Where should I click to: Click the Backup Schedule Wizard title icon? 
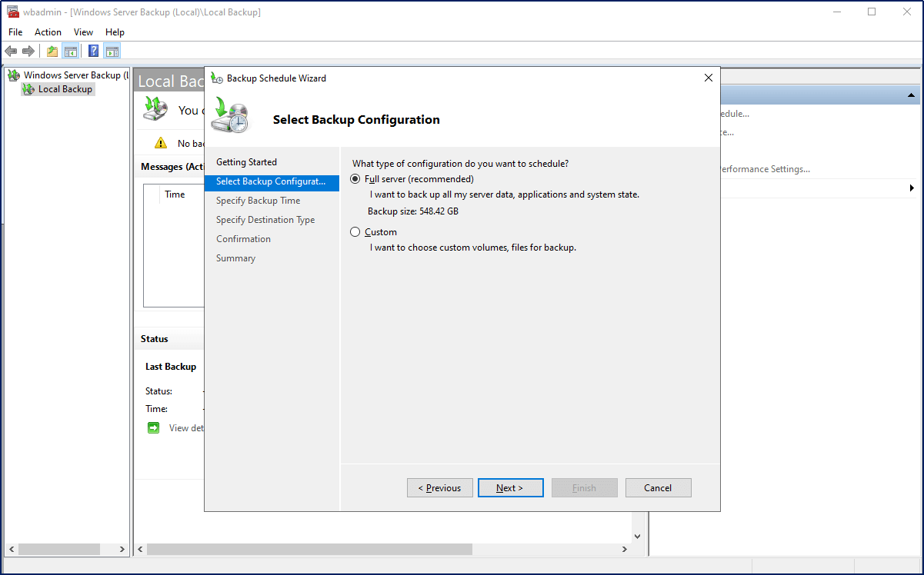click(x=217, y=78)
